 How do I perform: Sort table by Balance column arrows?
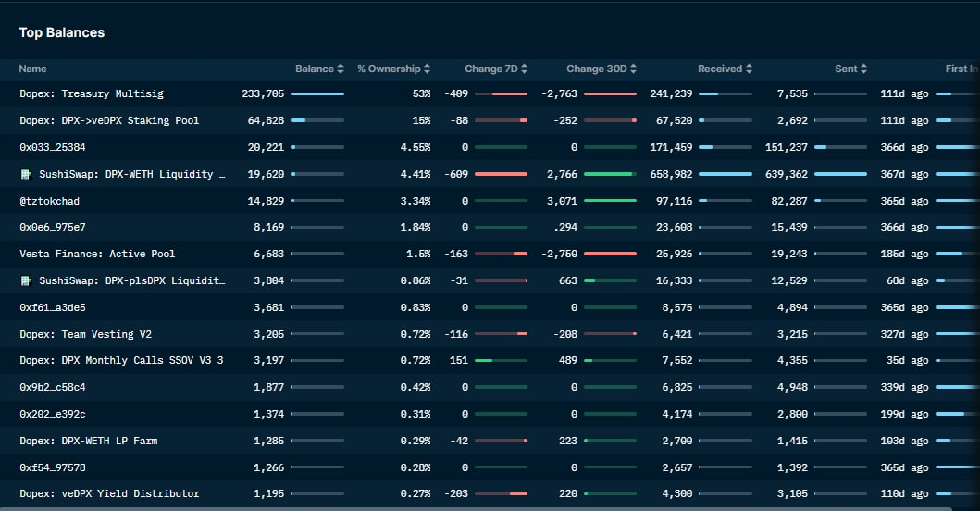[341, 69]
